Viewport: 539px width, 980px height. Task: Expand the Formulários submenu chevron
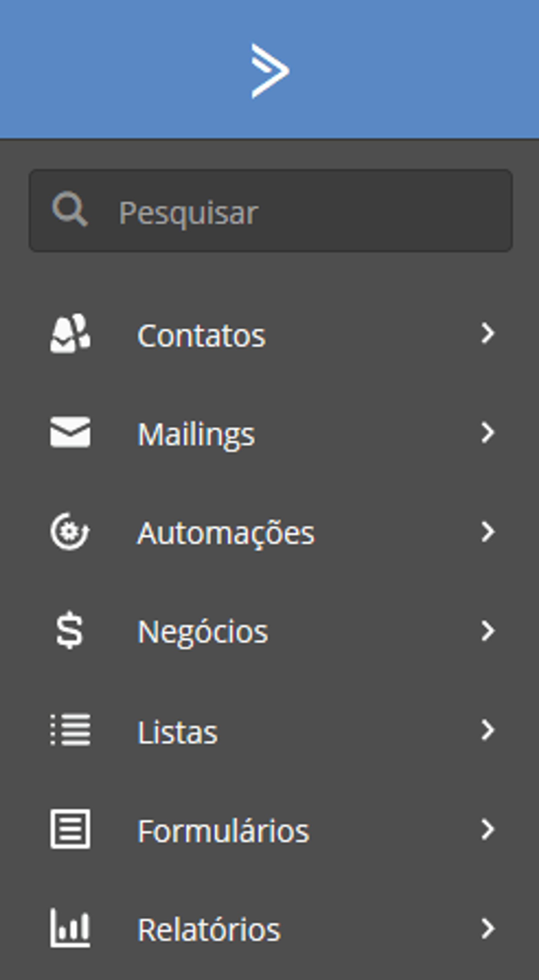pyautogui.click(x=488, y=829)
